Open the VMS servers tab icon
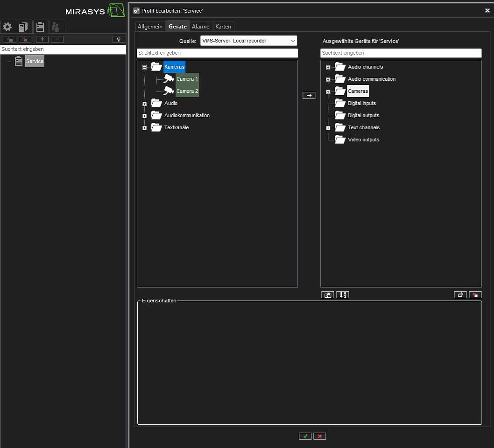 tap(23, 27)
